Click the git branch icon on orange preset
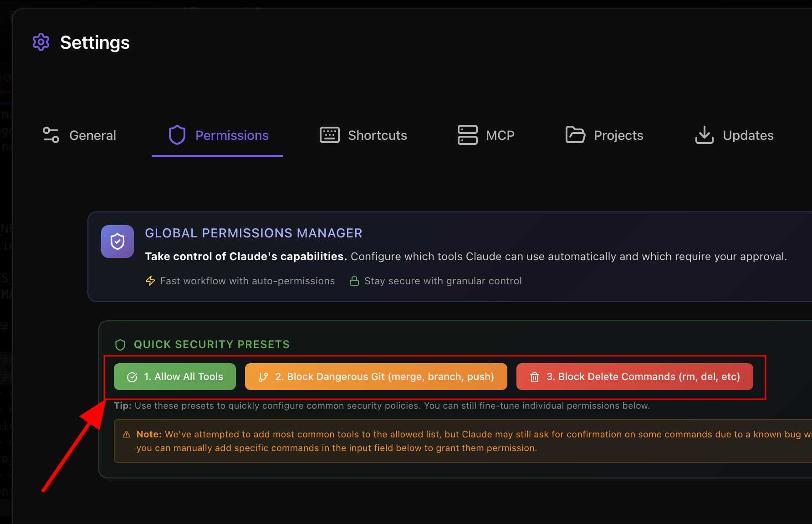 pyautogui.click(x=263, y=377)
